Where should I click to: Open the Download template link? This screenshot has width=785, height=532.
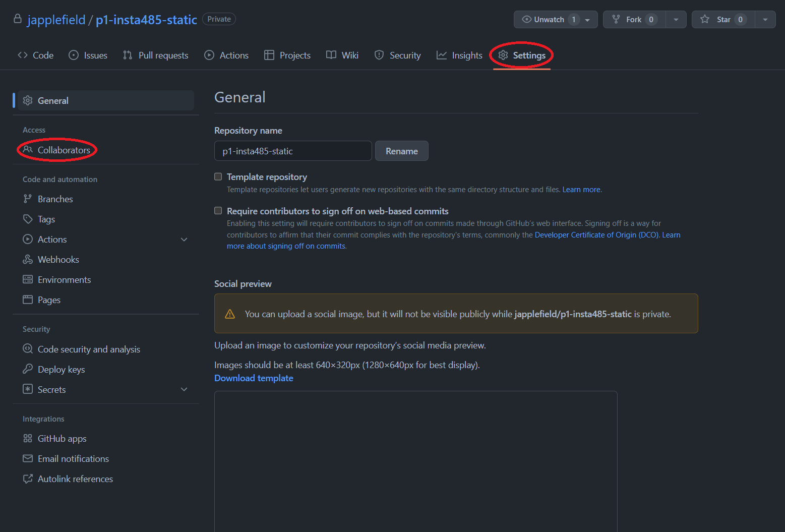pyautogui.click(x=254, y=378)
